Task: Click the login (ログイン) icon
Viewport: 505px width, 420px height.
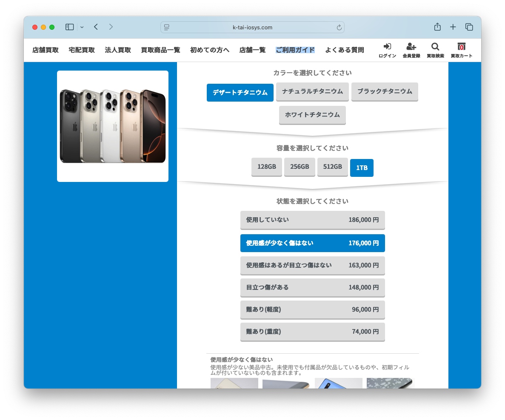Action: coord(387,47)
